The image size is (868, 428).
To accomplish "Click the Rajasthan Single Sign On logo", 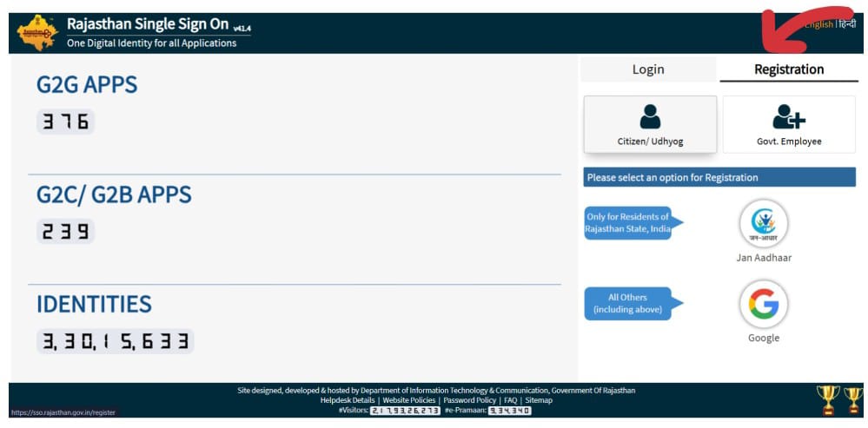I will pyautogui.click(x=37, y=33).
